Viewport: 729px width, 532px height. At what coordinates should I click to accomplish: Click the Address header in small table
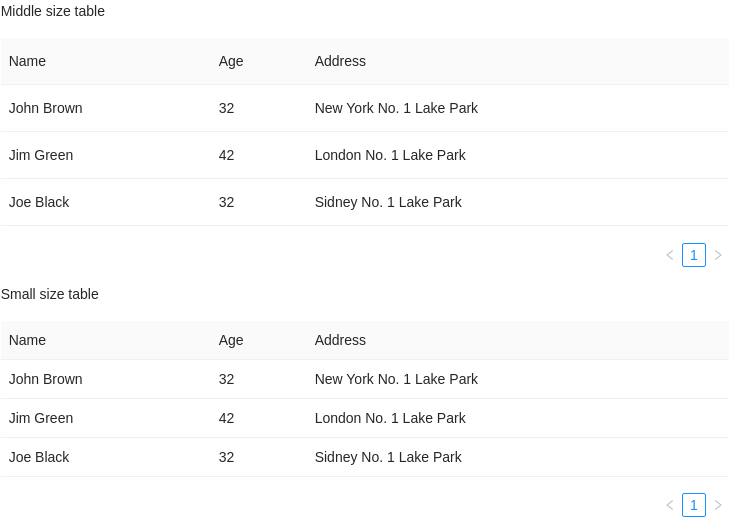[x=340, y=340]
